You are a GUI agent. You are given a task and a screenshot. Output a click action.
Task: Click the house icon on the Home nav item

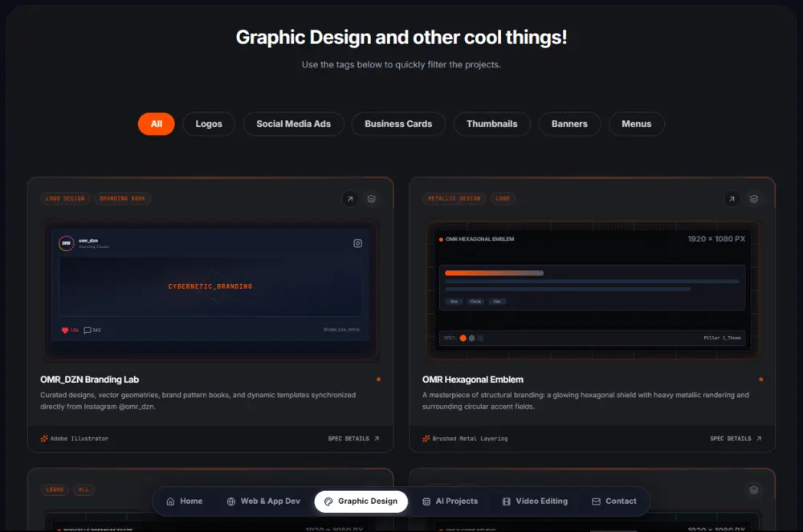pyautogui.click(x=170, y=502)
